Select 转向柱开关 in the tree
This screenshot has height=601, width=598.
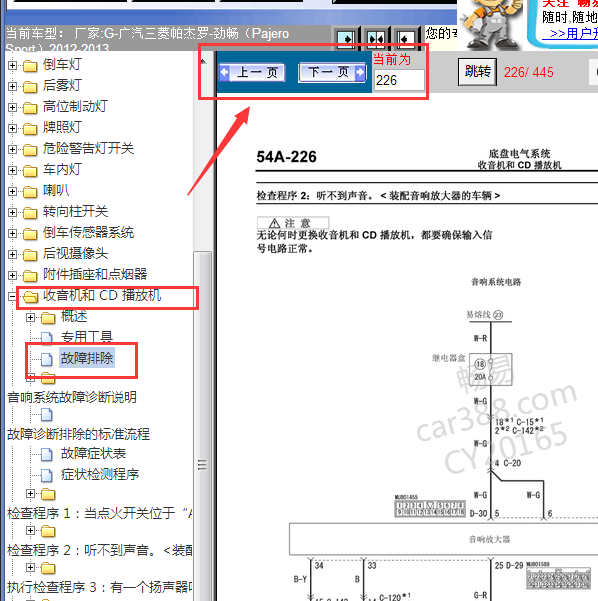click(x=75, y=212)
